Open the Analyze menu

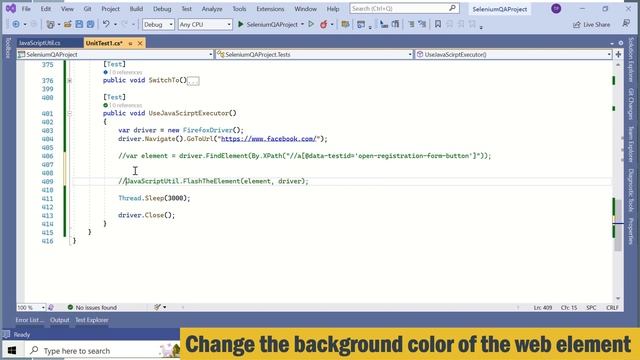click(x=212, y=9)
